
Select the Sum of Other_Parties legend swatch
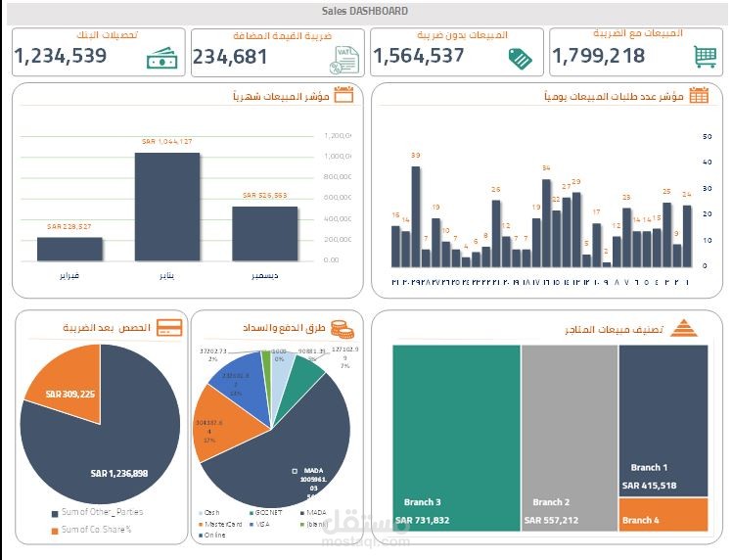click(x=55, y=513)
